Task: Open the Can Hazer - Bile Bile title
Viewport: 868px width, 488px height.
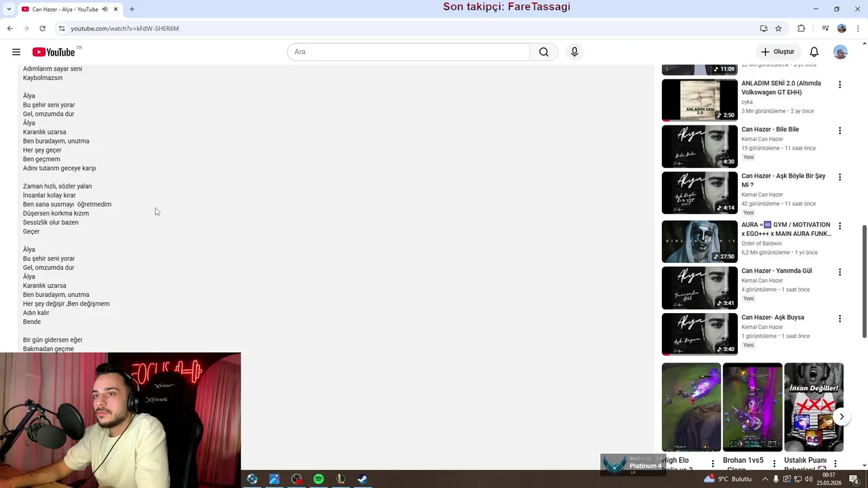Action: (770, 129)
